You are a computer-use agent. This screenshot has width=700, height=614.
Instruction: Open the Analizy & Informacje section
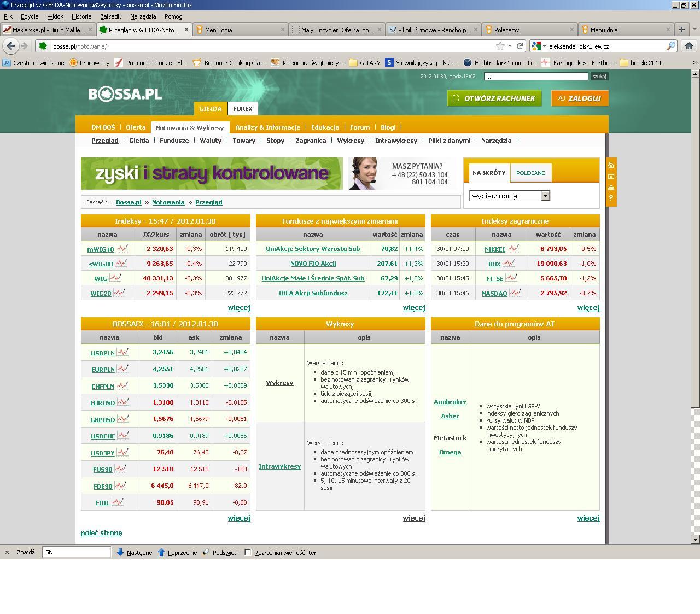(268, 127)
